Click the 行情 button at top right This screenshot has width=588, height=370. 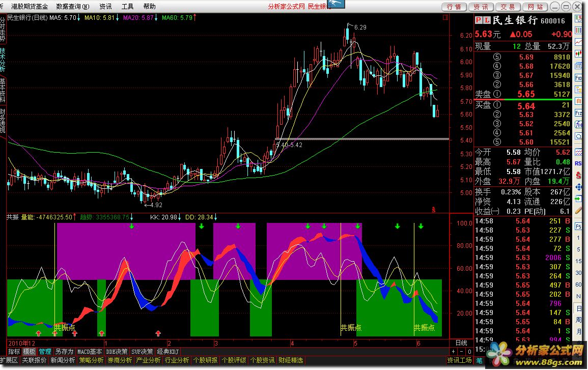(454, 7)
